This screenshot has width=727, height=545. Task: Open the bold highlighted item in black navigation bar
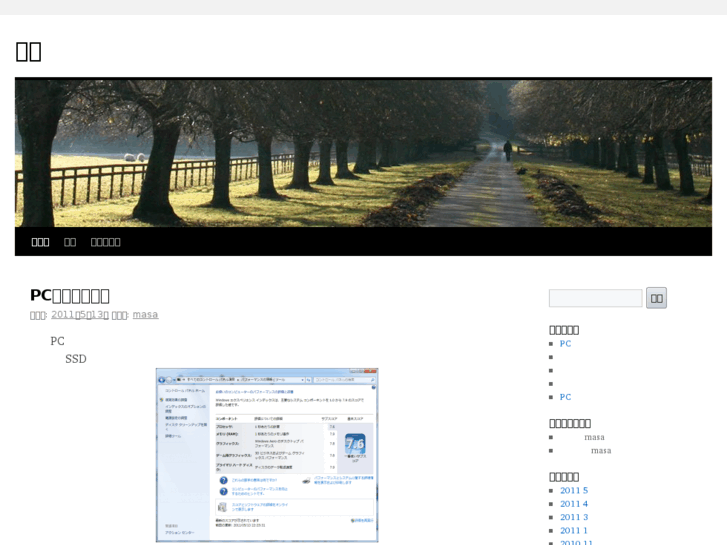[40, 242]
